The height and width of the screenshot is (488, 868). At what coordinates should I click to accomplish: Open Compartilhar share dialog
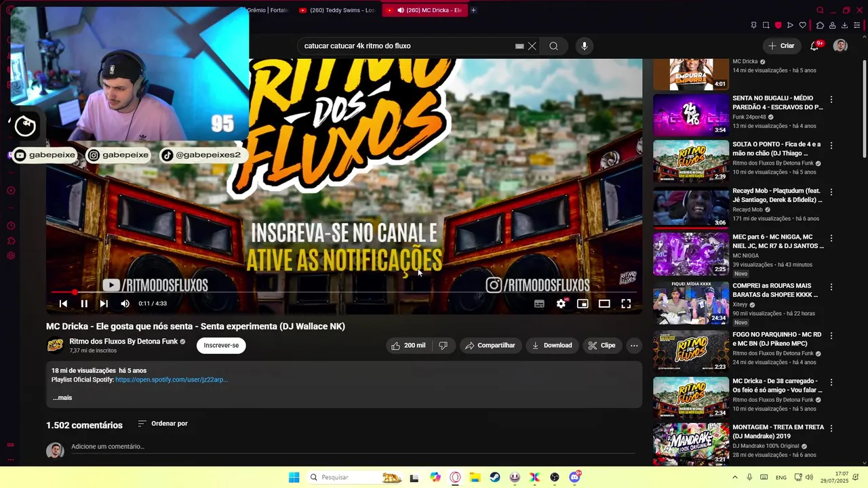coord(490,346)
